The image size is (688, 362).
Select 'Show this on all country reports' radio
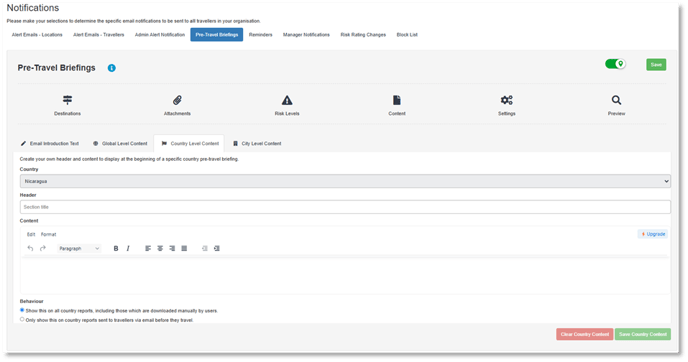(x=22, y=310)
